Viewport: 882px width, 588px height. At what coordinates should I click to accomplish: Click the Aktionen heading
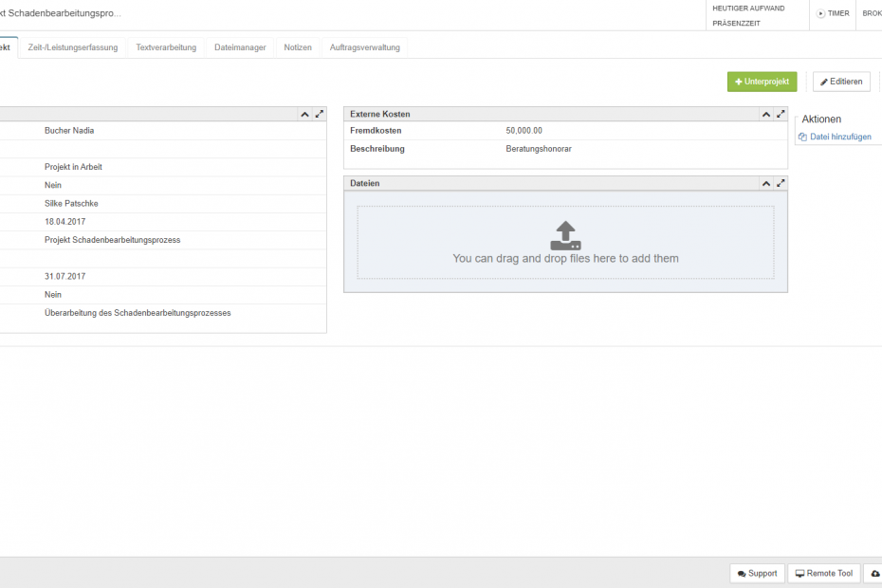[821, 119]
